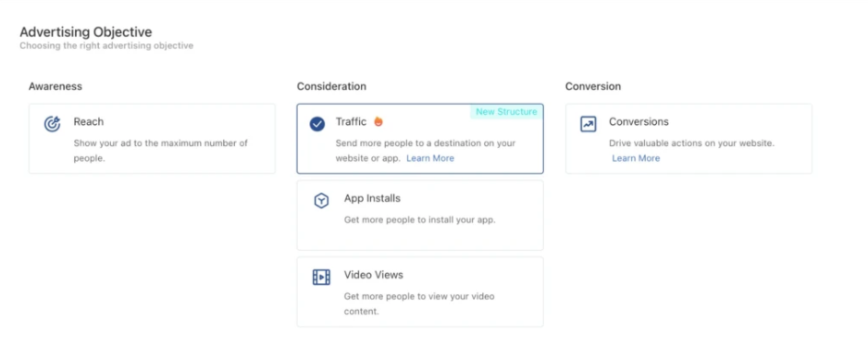Select the Reach objective card
This screenshot has width=868, height=361.
tap(152, 139)
